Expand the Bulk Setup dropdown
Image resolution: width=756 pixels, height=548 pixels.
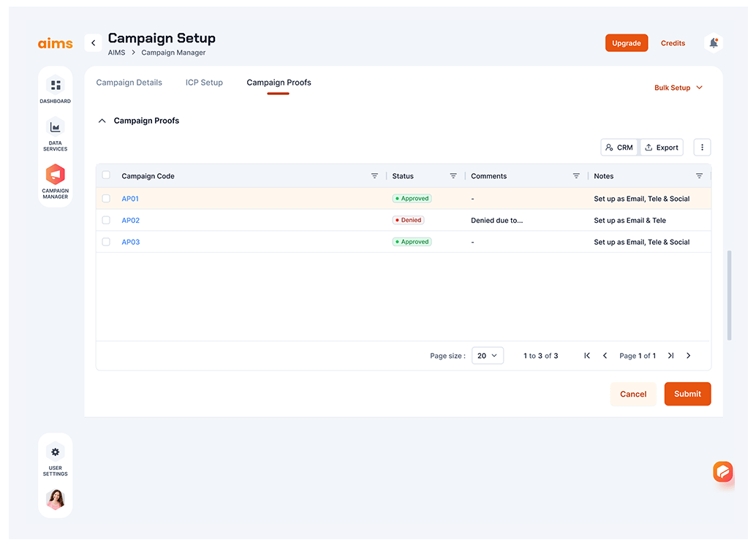coord(678,88)
